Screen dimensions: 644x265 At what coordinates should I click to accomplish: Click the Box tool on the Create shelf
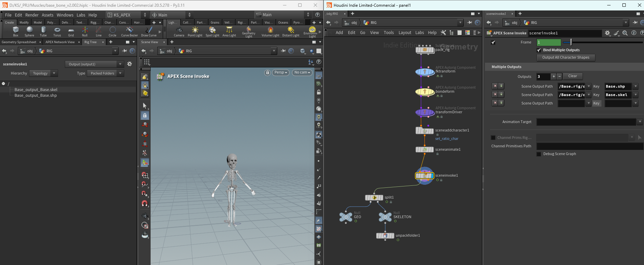coord(16,31)
